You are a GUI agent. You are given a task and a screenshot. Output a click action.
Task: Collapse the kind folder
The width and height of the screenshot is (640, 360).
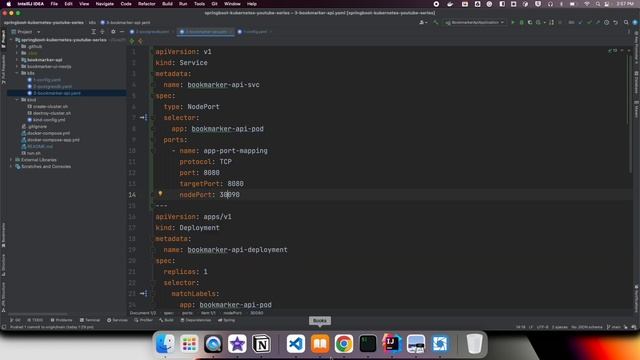[x=17, y=100]
